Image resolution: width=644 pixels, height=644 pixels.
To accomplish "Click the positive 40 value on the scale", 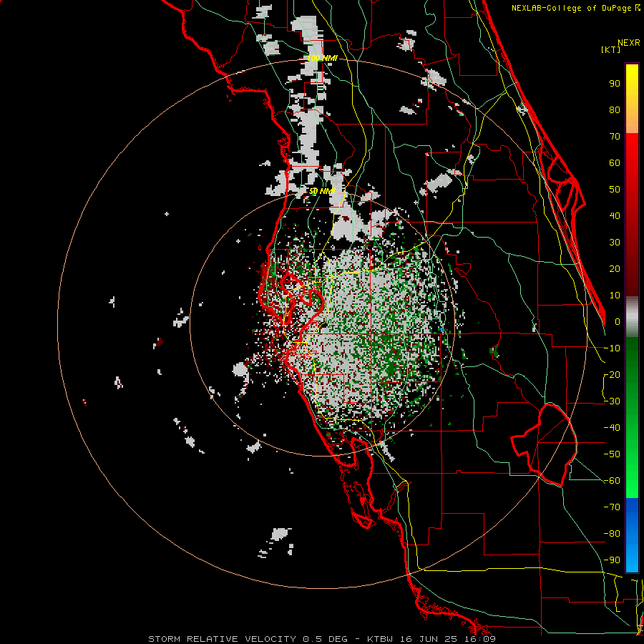I will click(x=615, y=215).
